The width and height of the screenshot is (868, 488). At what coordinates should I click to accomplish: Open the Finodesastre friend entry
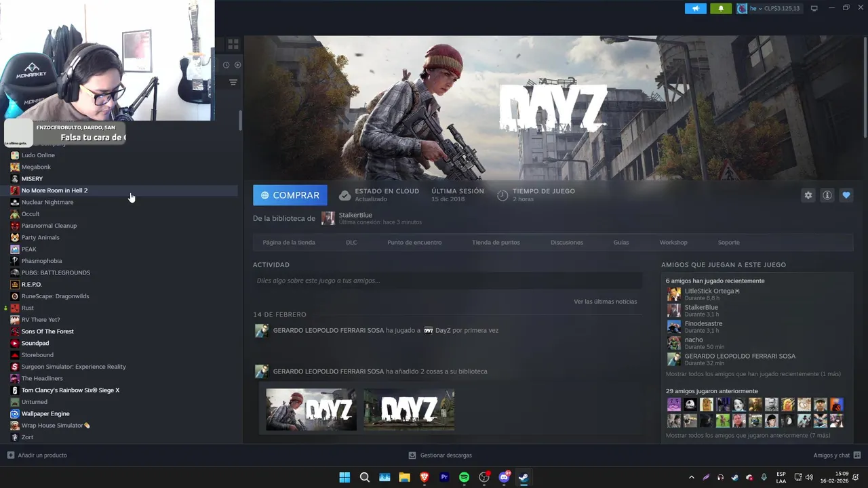703,327
